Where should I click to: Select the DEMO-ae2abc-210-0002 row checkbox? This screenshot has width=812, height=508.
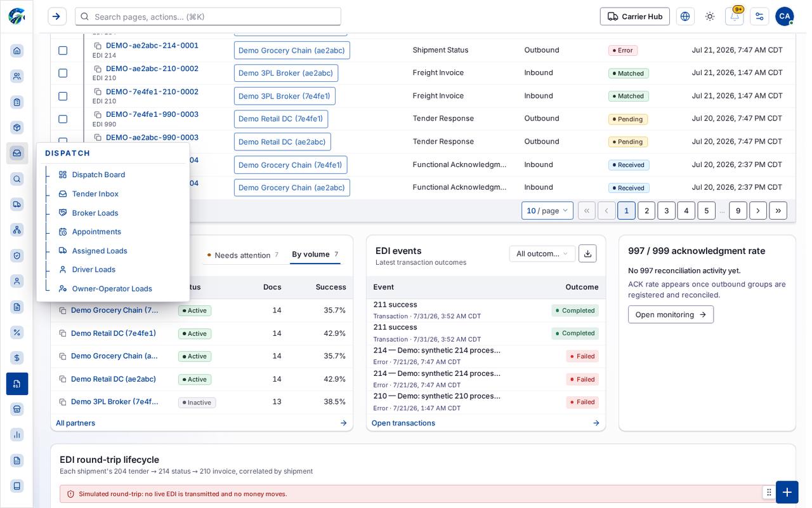[x=63, y=73]
